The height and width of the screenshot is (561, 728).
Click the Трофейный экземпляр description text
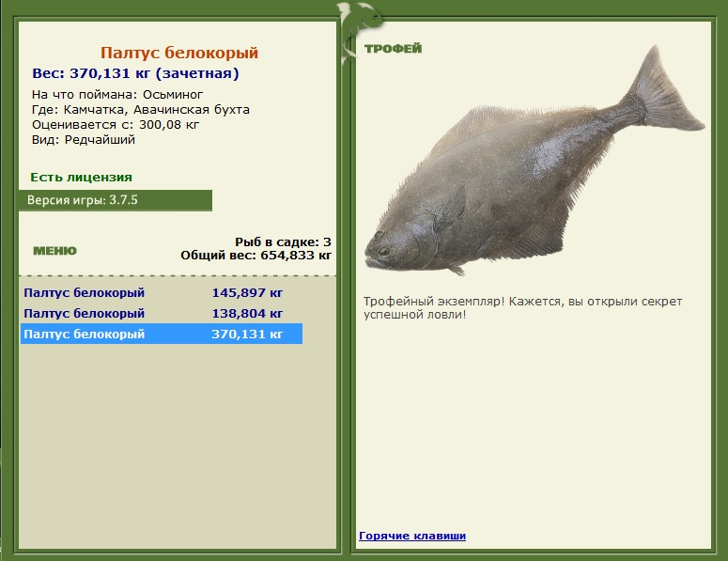coord(523,308)
